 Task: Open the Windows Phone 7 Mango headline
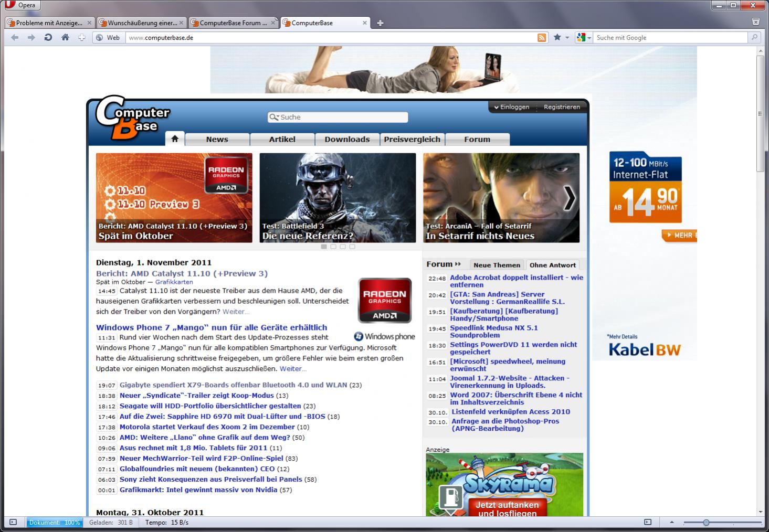tap(212, 327)
